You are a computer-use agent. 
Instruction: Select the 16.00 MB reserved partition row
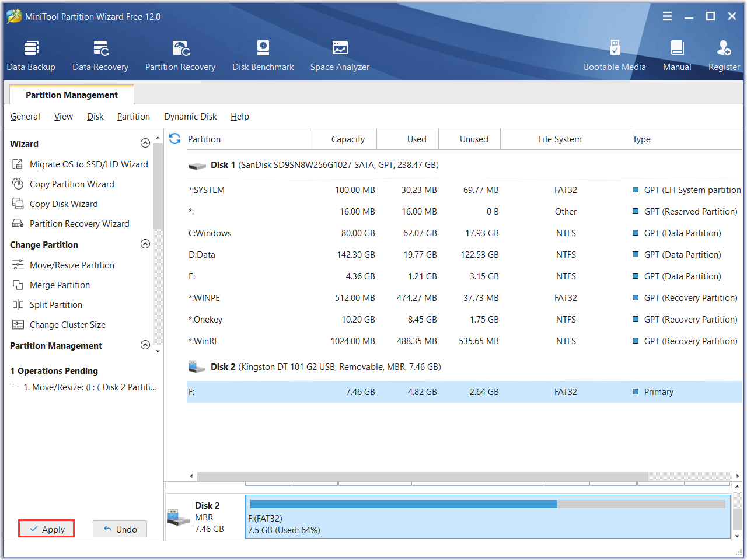465,212
